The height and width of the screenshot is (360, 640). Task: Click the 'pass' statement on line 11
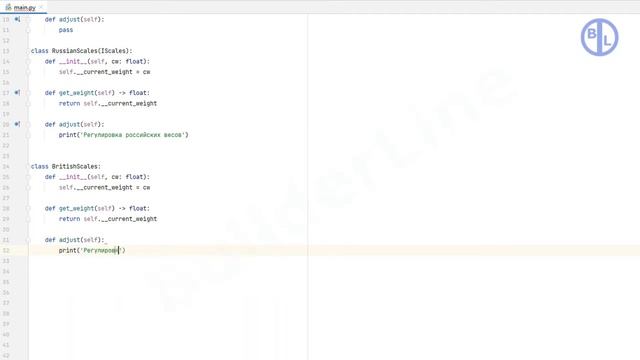point(66,30)
